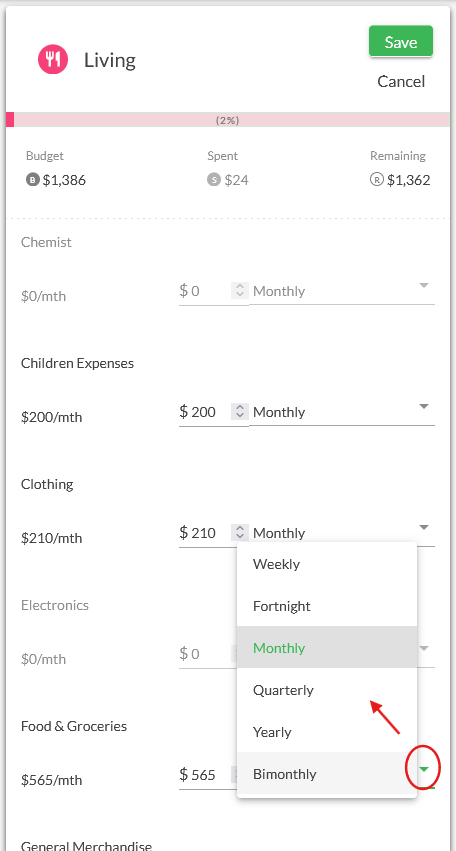Screen dimensions: 456x851
Task: Click the green Food & Groceries dropdown arrow
Action: click(424, 769)
